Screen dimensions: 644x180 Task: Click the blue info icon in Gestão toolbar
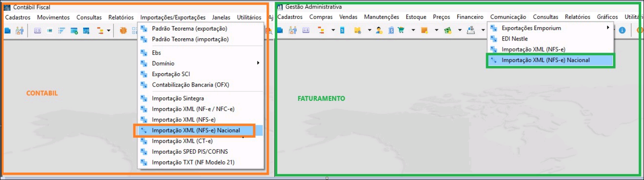click(622, 31)
